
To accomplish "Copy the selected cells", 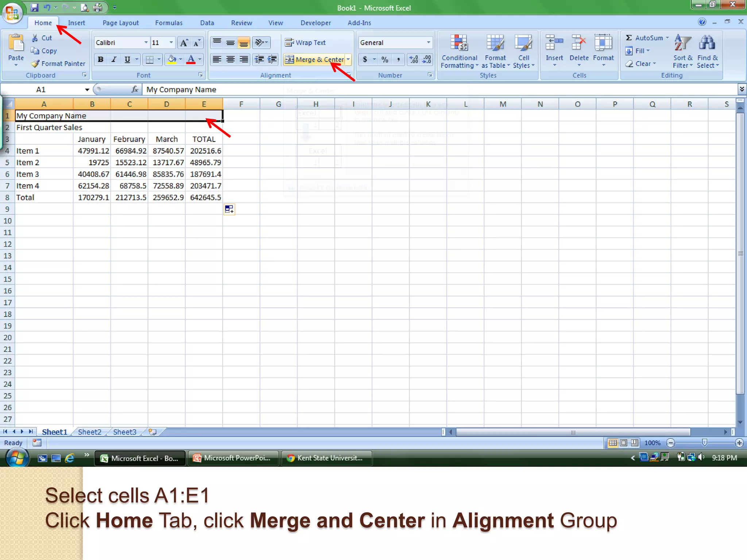I will pyautogui.click(x=44, y=51).
